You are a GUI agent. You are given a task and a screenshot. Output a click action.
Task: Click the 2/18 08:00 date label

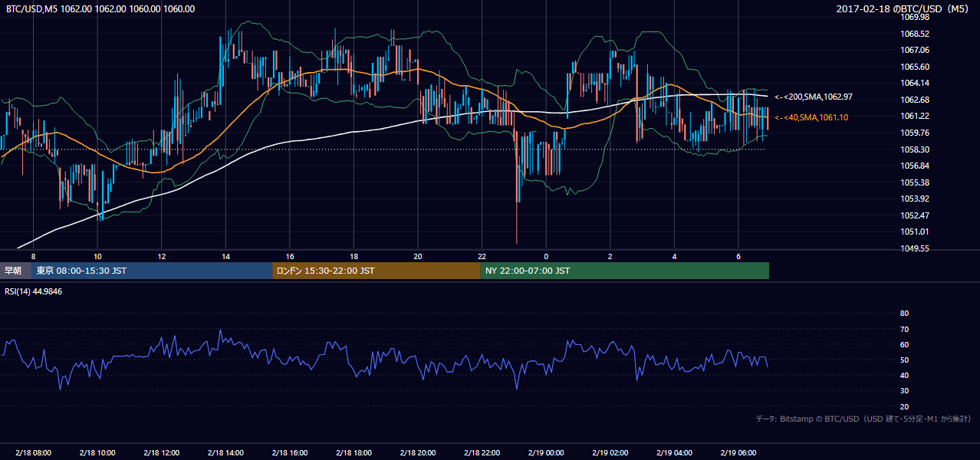coord(33,452)
